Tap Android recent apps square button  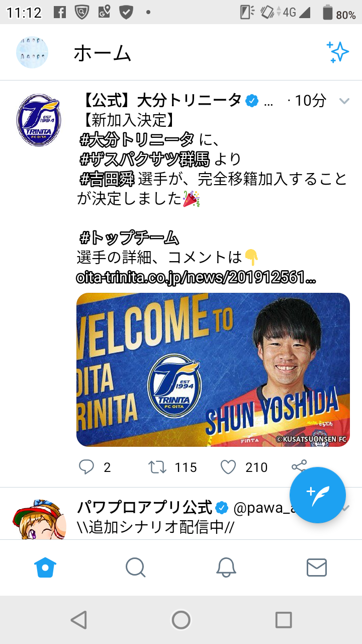284,620
